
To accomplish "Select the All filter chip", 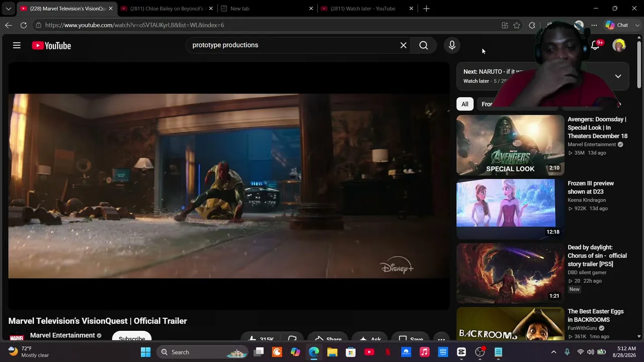I will (465, 104).
